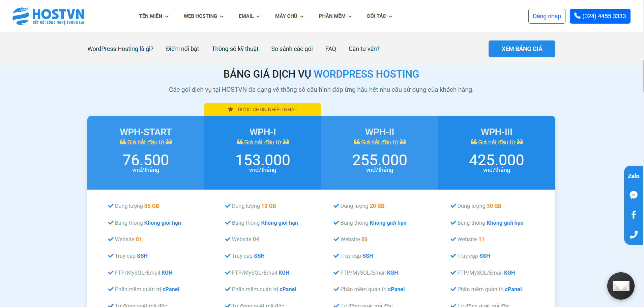This screenshot has height=307, width=644.
Task: Click the phone call icon in sidebar
Action: [x=633, y=234]
